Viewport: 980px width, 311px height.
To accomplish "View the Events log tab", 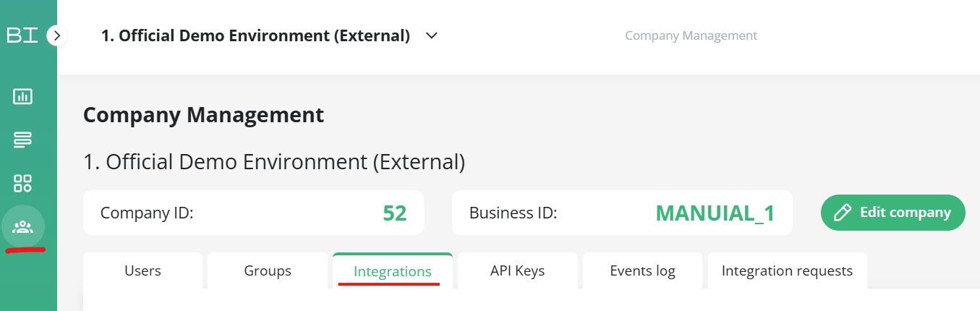I will tap(643, 270).
